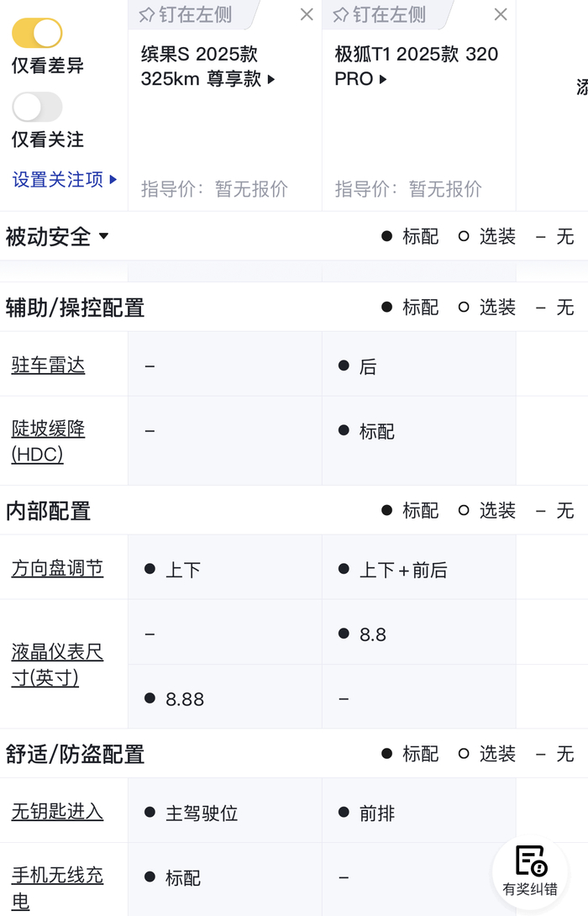View 手机无线充电 parameter details
Screen dimensions: 588x916
(57, 888)
